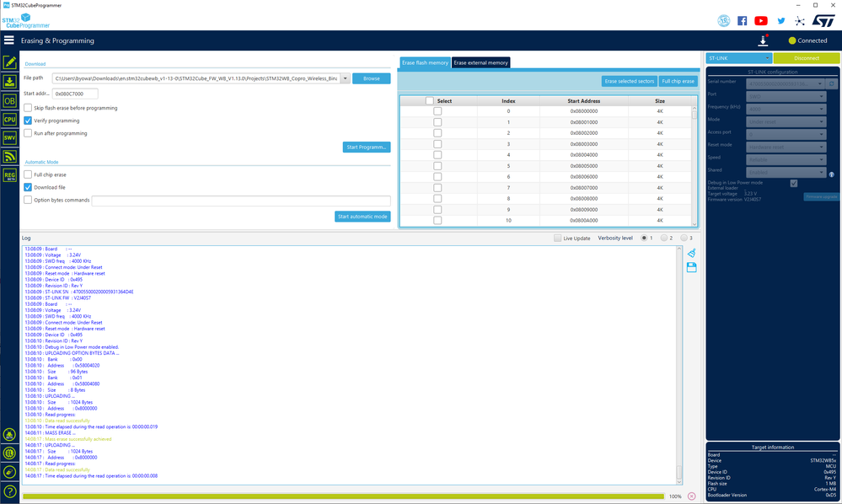Click Erase selected sectors button
842x504 pixels.
point(630,81)
